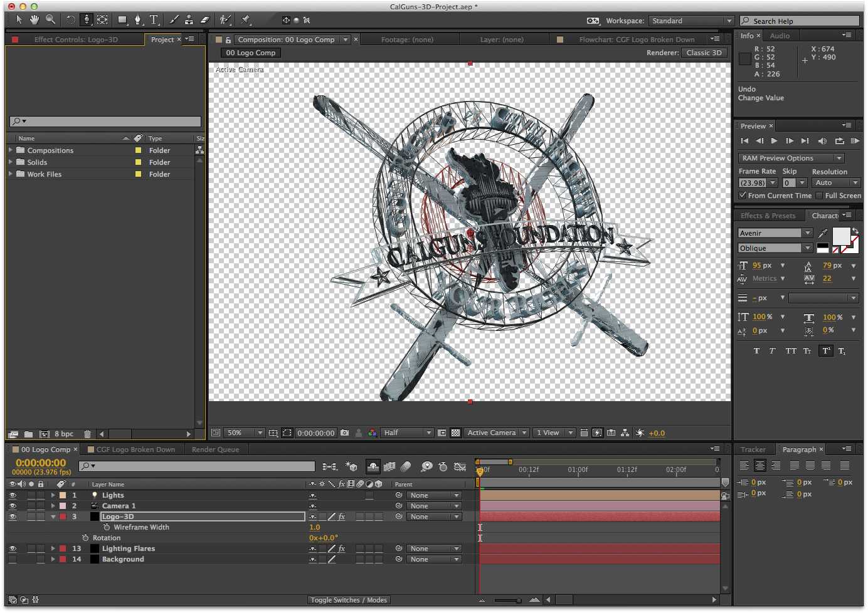Select the Selection arrow tool
This screenshot has width=868, height=613.
pyautogui.click(x=19, y=20)
